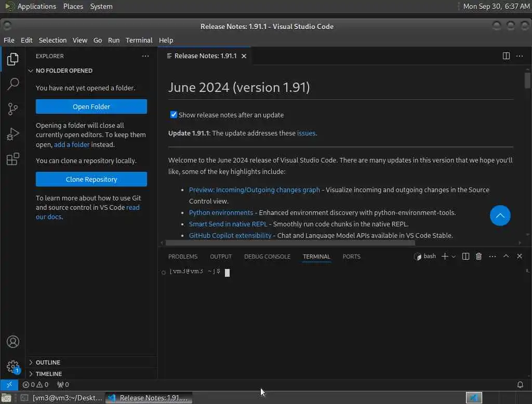The image size is (532, 404).
Task: Kill terminal with trash icon
Action: pos(478,257)
